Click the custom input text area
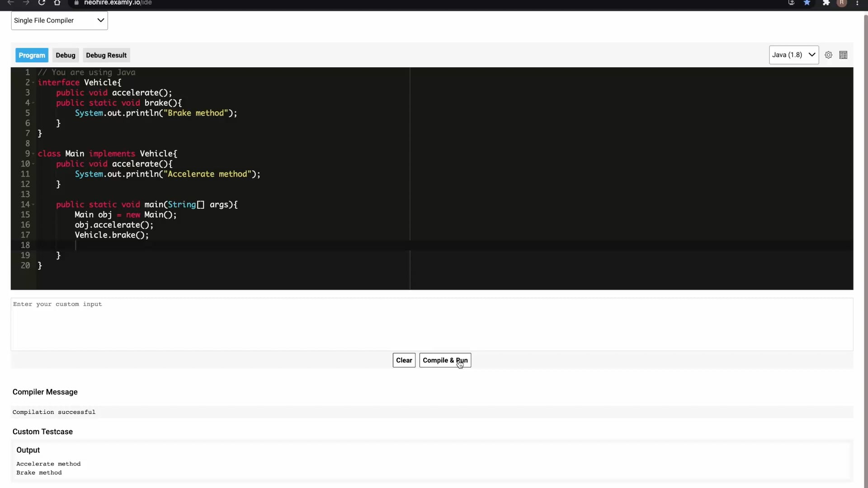This screenshot has width=868, height=488. [x=432, y=324]
